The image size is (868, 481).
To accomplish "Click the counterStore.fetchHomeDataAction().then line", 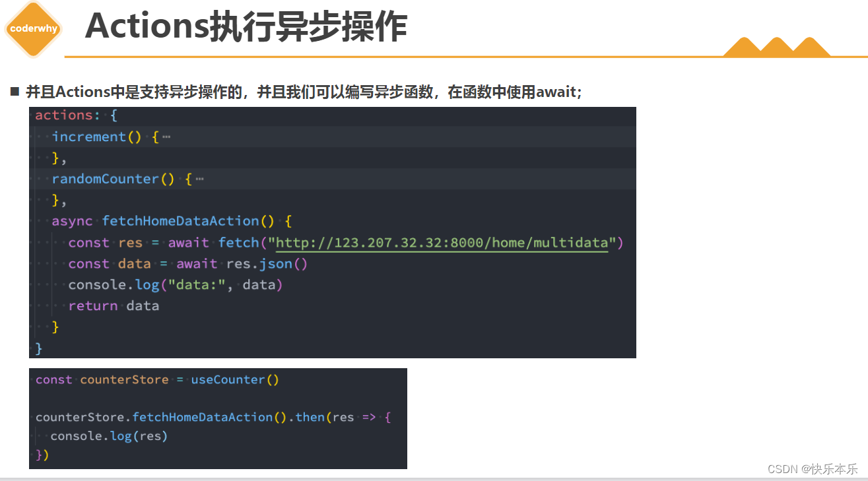I will click(x=213, y=418).
